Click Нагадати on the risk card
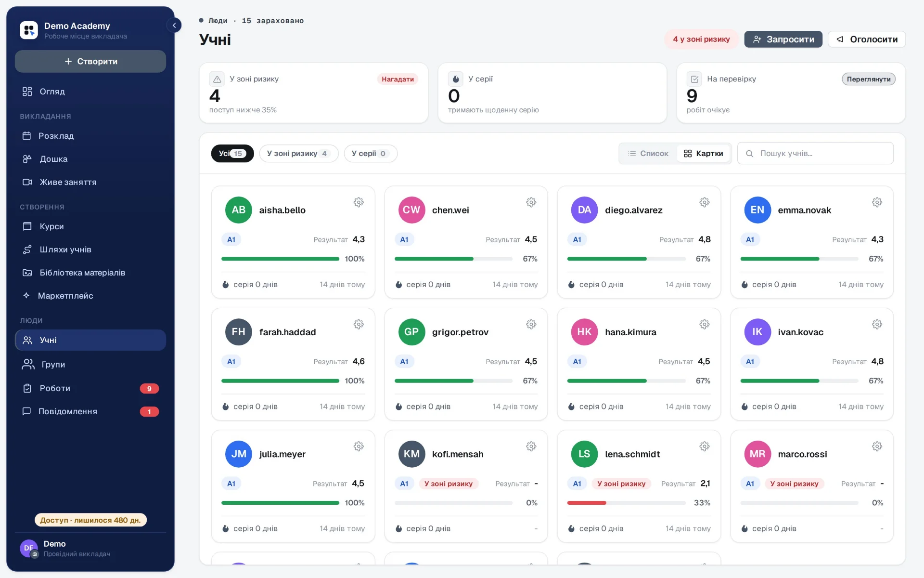 398,79
